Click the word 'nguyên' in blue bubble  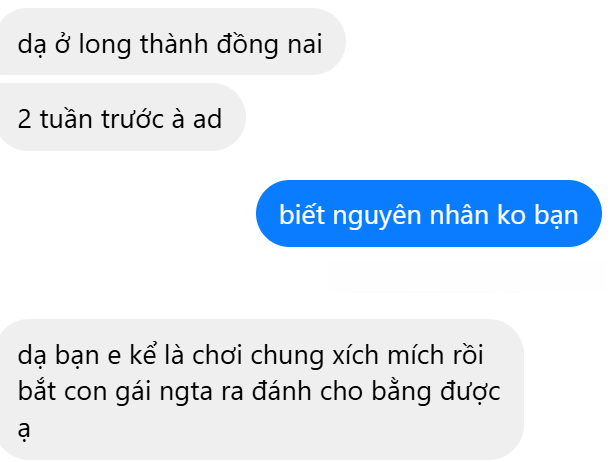pyautogui.click(x=377, y=217)
